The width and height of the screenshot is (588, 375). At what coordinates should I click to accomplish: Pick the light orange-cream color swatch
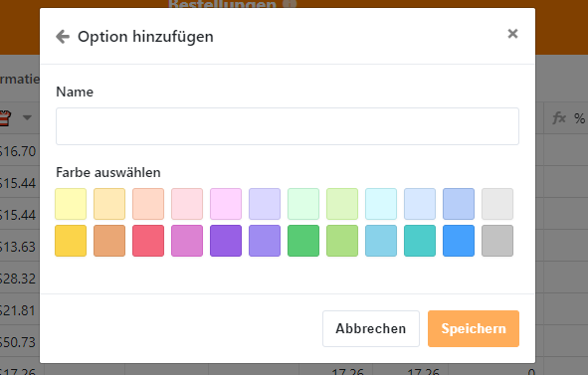109,204
